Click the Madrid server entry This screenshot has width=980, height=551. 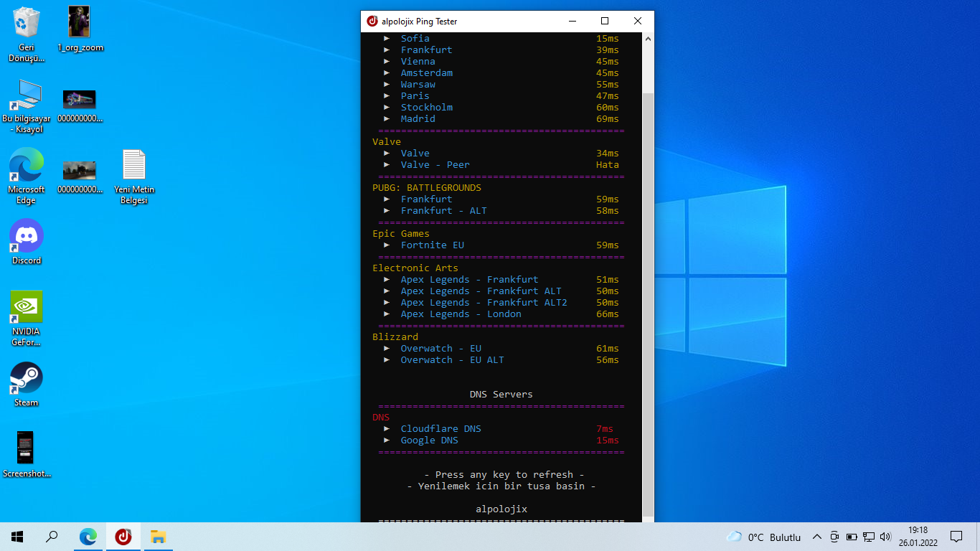click(501, 119)
